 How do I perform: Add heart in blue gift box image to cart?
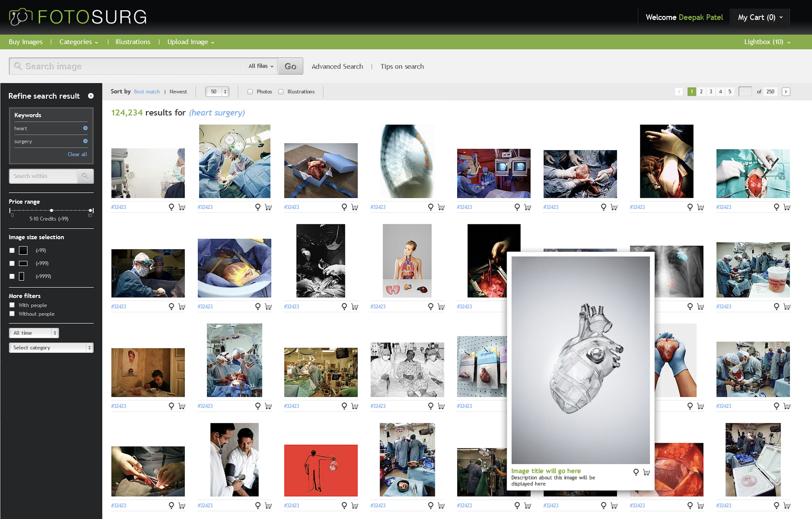pos(354,207)
